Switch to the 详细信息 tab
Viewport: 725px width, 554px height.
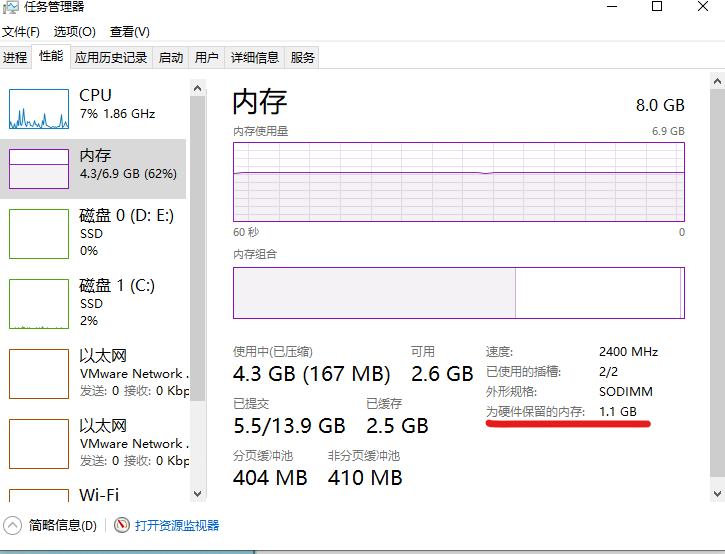tap(254, 57)
